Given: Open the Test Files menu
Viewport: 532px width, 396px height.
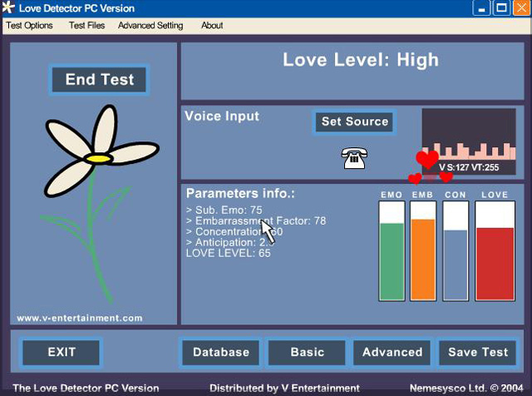Looking at the screenshot, I should coord(86,26).
